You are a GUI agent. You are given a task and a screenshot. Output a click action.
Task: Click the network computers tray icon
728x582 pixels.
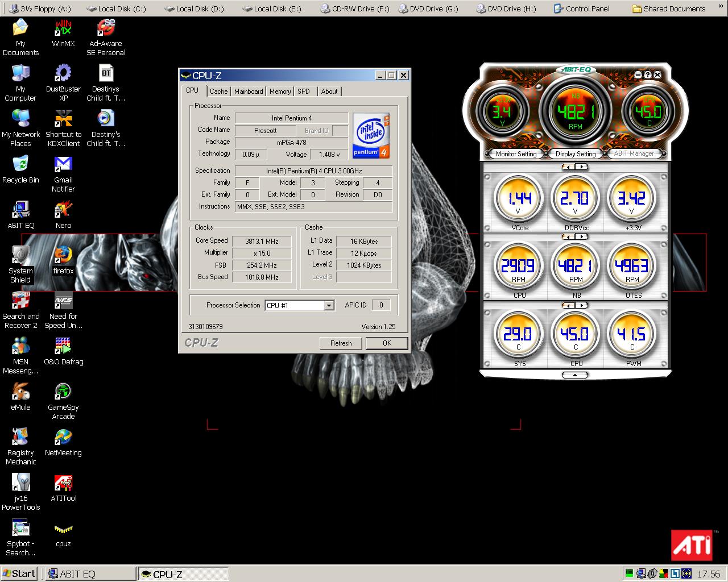(641, 573)
